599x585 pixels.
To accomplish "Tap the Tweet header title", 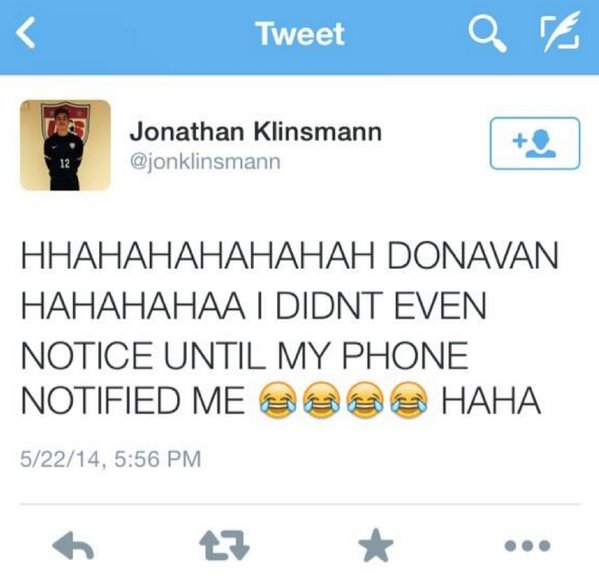I will pyautogui.click(x=301, y=34).
